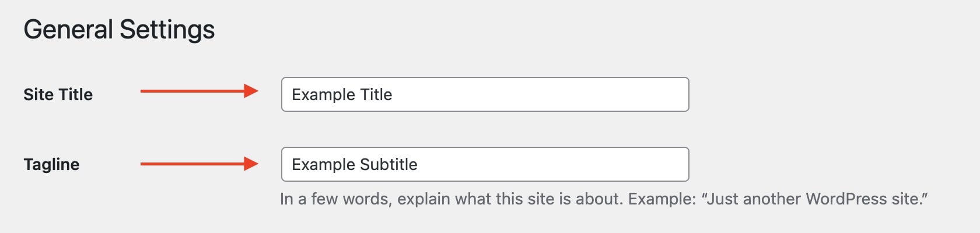Place cursor in empty area of Tagline field
The width and height of the screenshot is (980, 233).
click(554, 164)
